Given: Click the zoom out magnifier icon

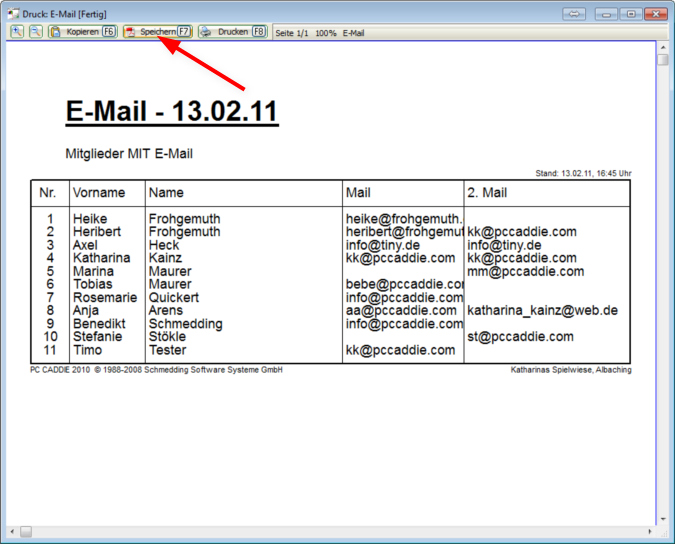Looking at the screenshot, I should pos(35,32).
